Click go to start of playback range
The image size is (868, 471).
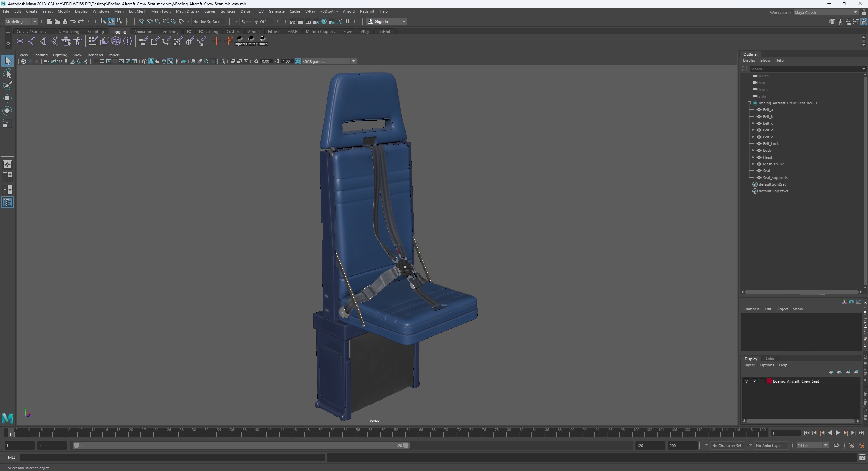pos(807,433)
